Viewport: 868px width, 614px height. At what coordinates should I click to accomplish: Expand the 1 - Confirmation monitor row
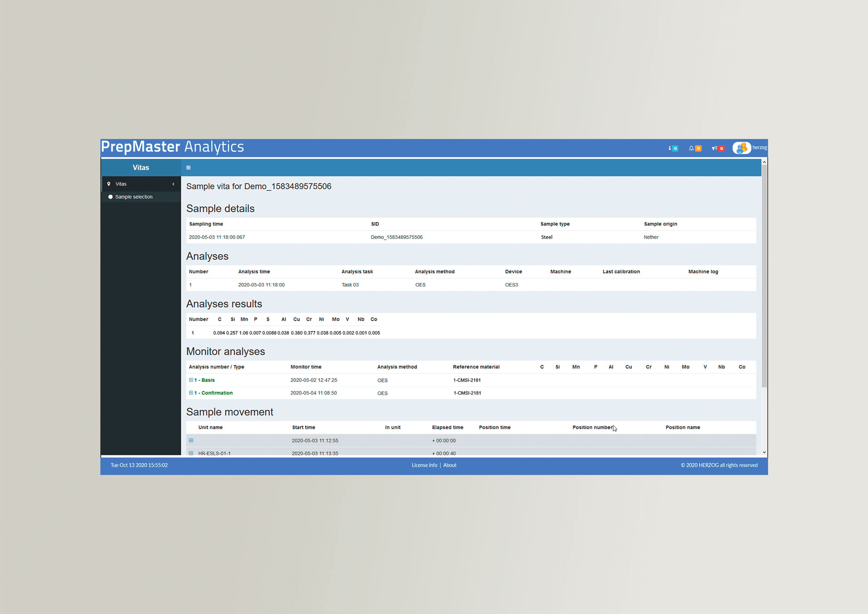pyautogui.click(x=191, y=393)
